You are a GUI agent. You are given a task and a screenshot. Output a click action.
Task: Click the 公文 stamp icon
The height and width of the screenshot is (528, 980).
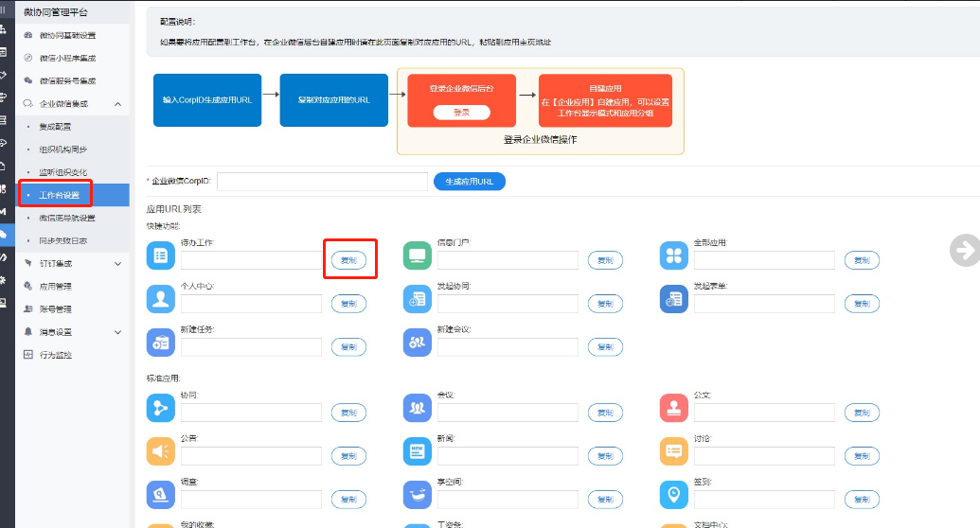coord(674,408)
